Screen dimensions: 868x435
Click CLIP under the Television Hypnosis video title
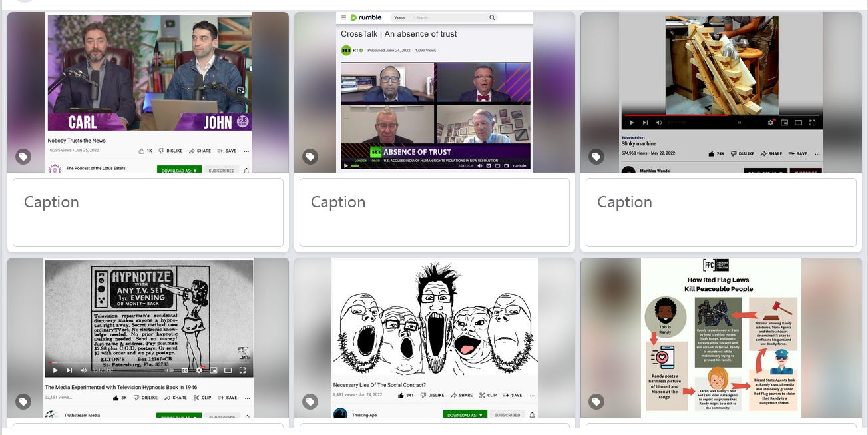coord(202,398)
